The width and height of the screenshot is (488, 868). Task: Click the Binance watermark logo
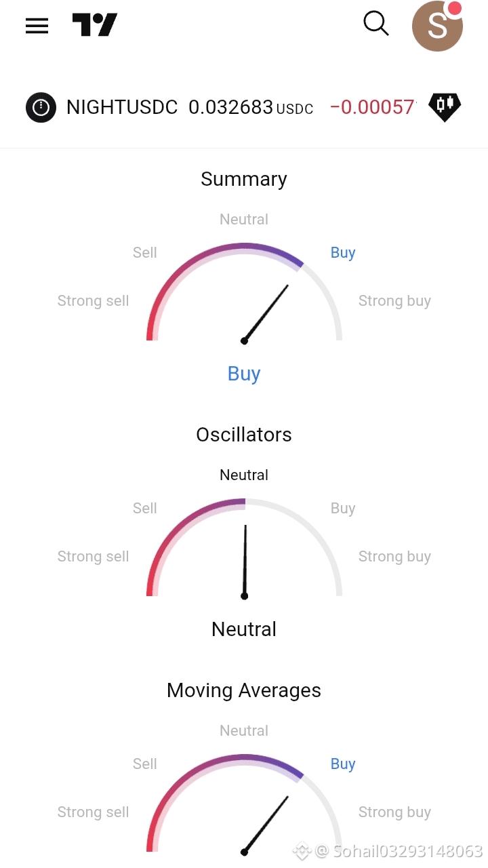pos(302,850)
